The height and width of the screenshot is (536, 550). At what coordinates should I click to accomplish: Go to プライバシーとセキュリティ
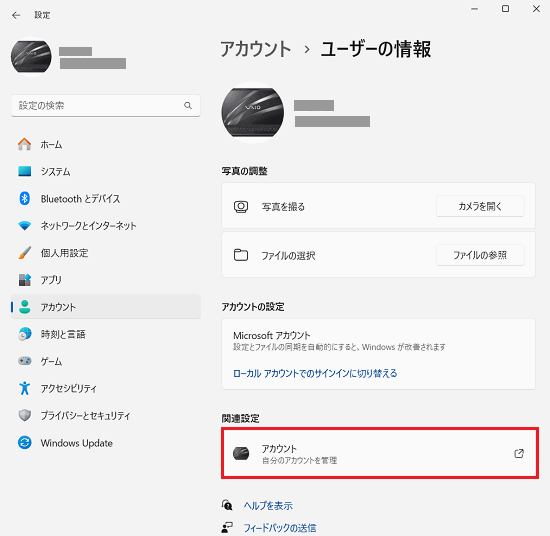(x=106, y=415)
